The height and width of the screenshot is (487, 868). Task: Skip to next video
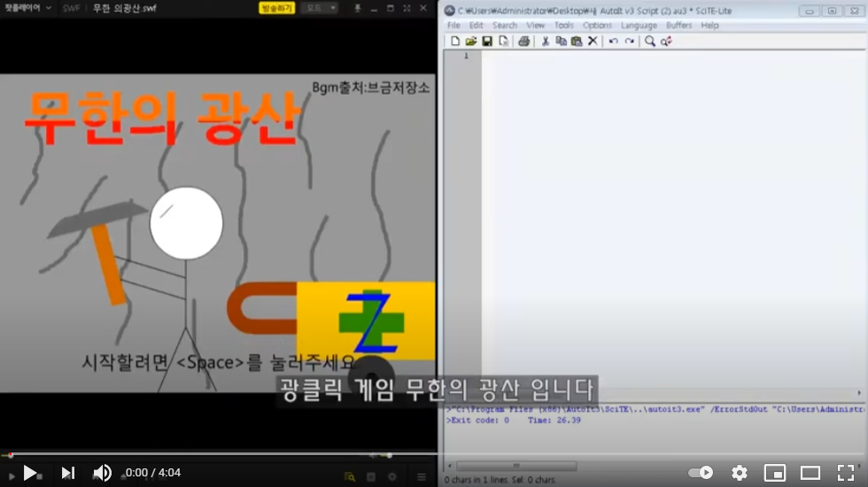click(67, 473)
